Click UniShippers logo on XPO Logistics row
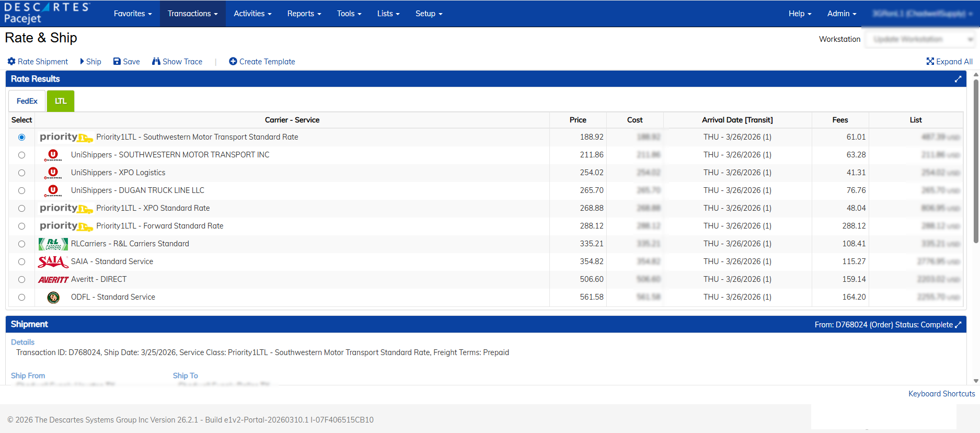Viewport: 980px width, 433px height. 53,173
